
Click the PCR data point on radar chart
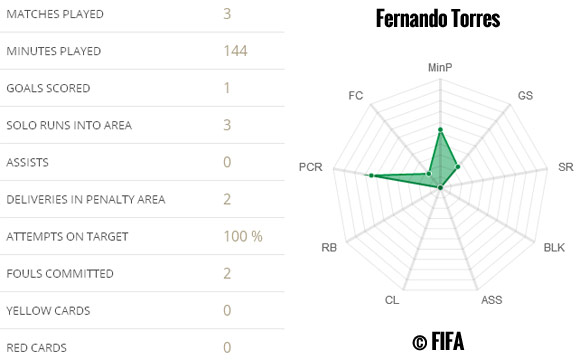pyautogui.click(x=371, y=176)
